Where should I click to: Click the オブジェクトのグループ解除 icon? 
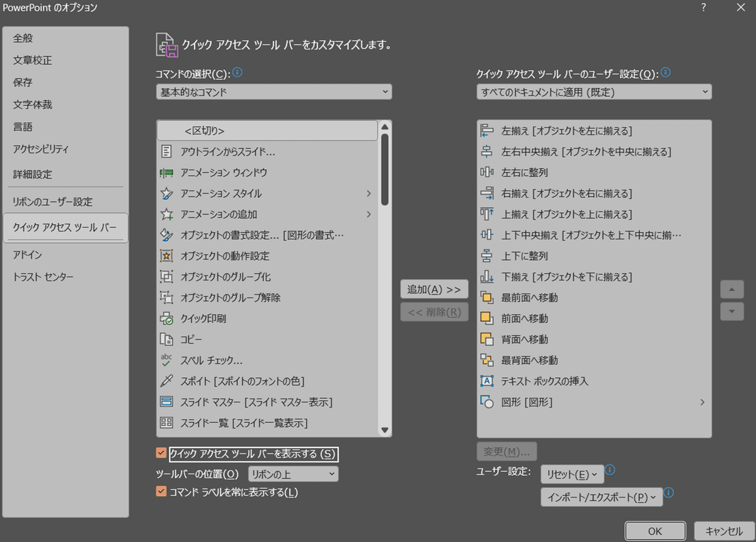166,298
